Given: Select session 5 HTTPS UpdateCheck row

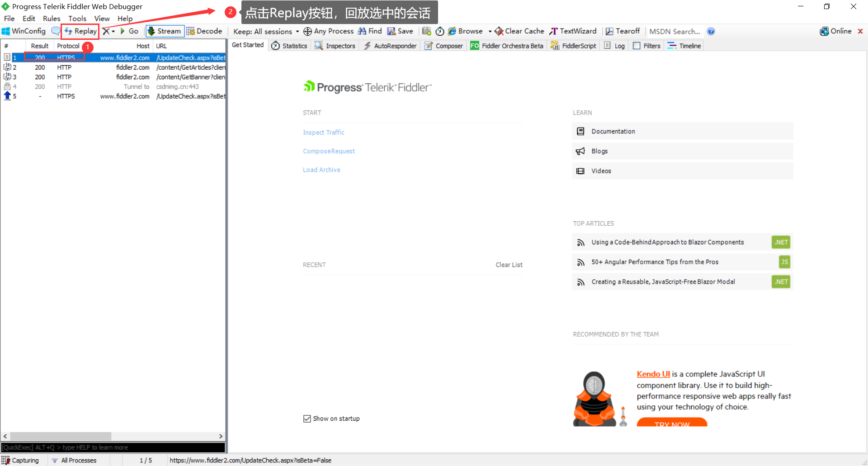Looking at the screenshot, I should (x=113, y=96).
